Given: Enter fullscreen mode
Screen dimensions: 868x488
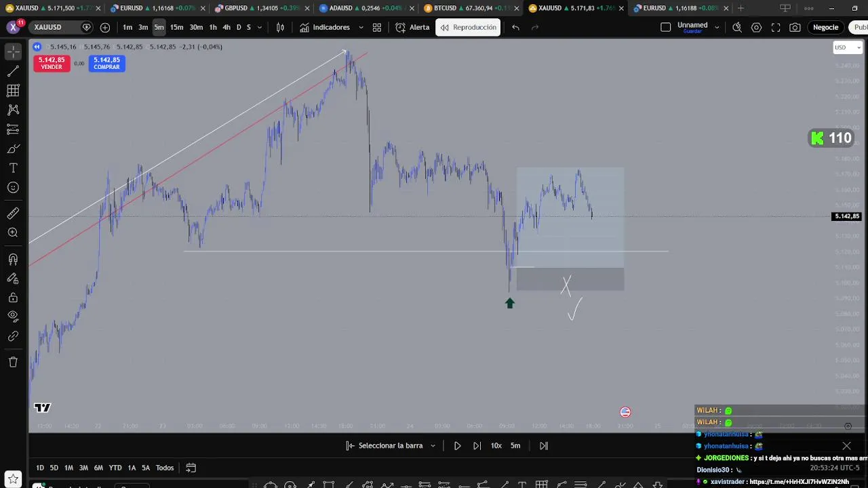Looking at the screenshot, I should (x=776, y=27).
